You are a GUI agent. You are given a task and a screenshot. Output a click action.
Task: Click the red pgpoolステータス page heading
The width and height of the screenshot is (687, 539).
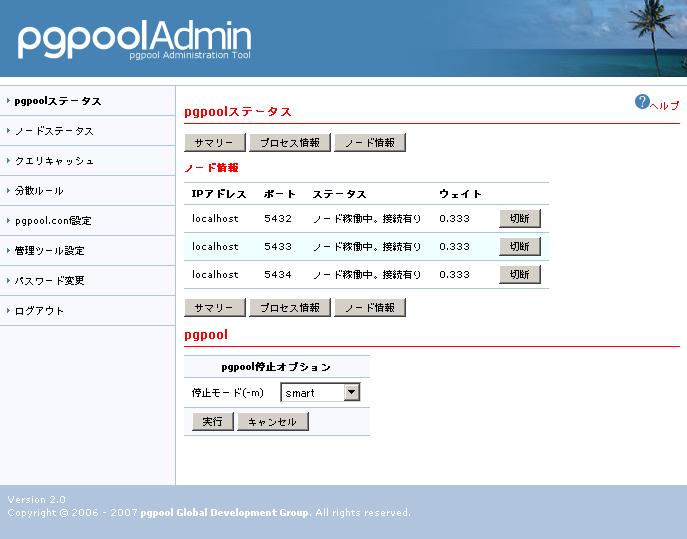coord(238,112)
